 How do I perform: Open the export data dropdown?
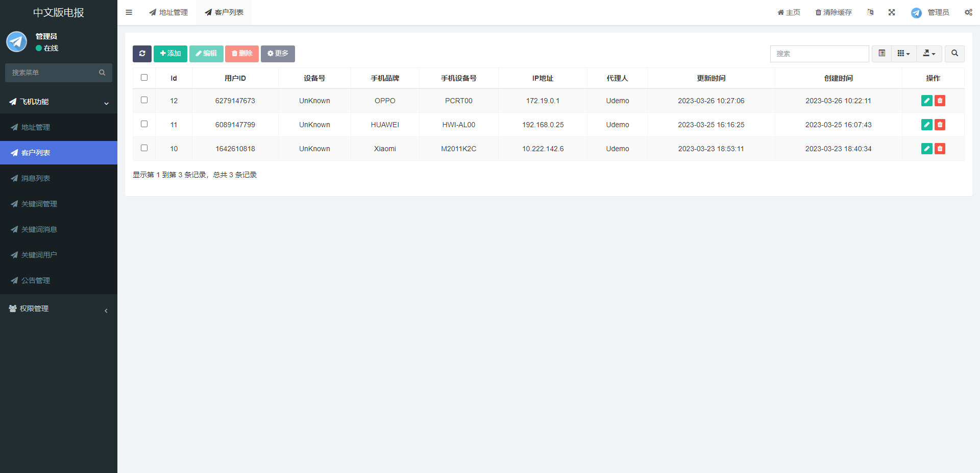pos(929,54)
